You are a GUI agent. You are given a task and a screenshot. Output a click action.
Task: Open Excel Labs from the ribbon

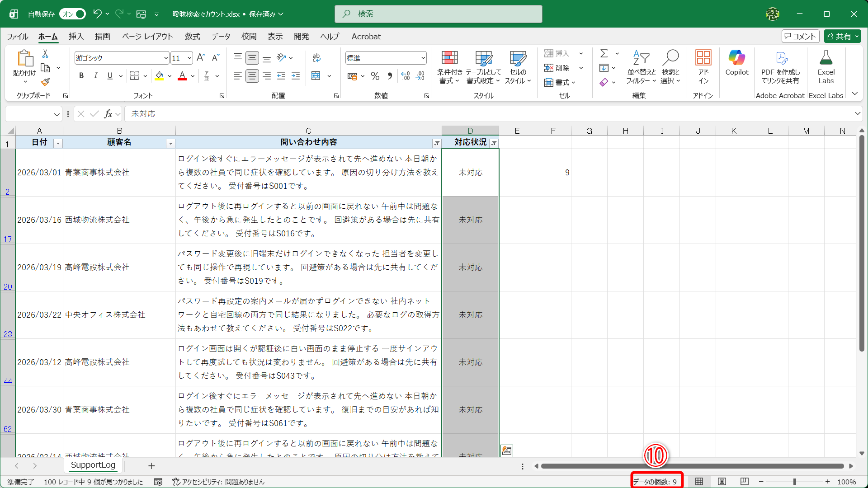point(826,67)
